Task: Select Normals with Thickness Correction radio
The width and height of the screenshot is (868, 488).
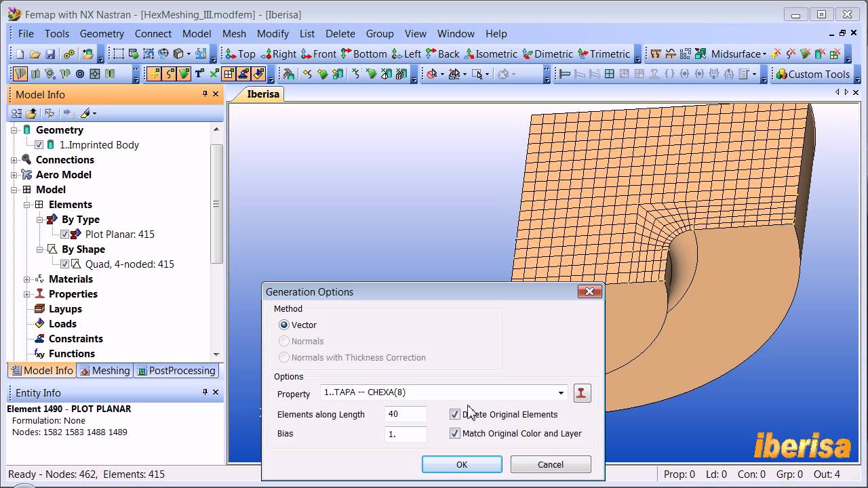Action: tap(284, 358)
